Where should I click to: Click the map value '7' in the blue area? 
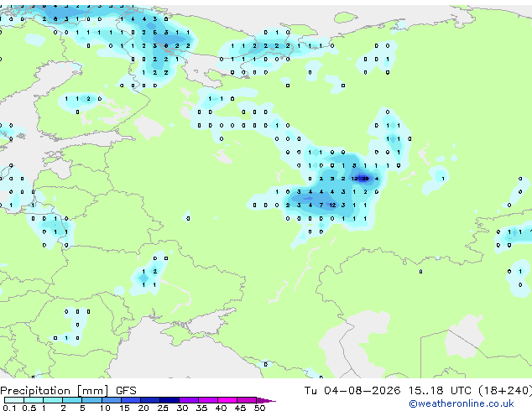pyautogui.click(x=321, y=205)
